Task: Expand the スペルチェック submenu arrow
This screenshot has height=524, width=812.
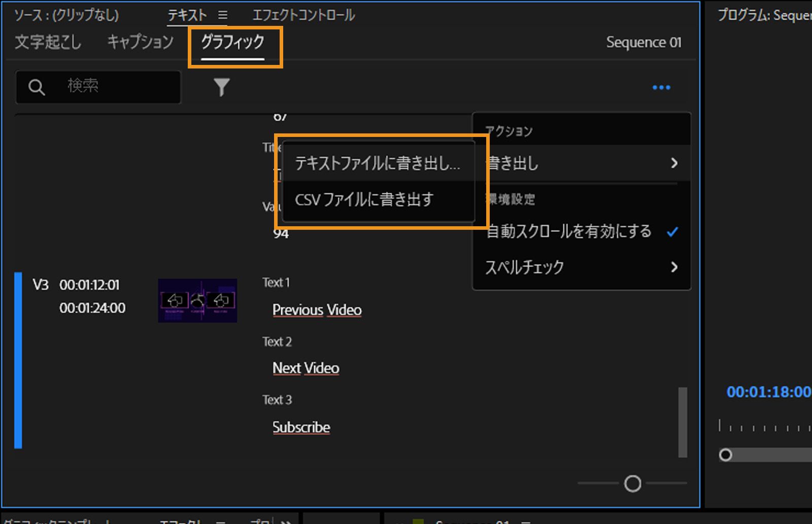Action: pyautogui.click(x=675, y=267)
